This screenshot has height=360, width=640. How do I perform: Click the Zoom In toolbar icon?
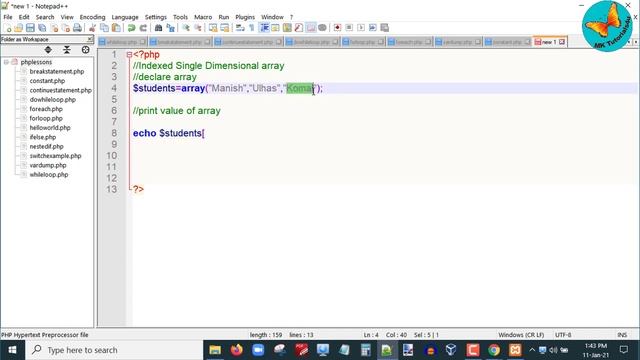coord(186,28)
